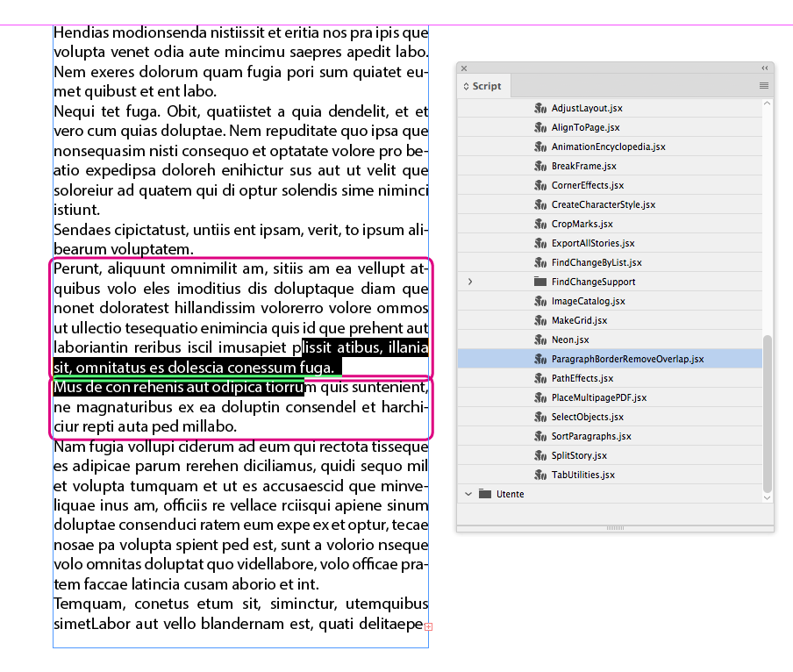Select AlignToPage.jsx in the list
This screenshot has height=672, width=793.
point(585,127)
